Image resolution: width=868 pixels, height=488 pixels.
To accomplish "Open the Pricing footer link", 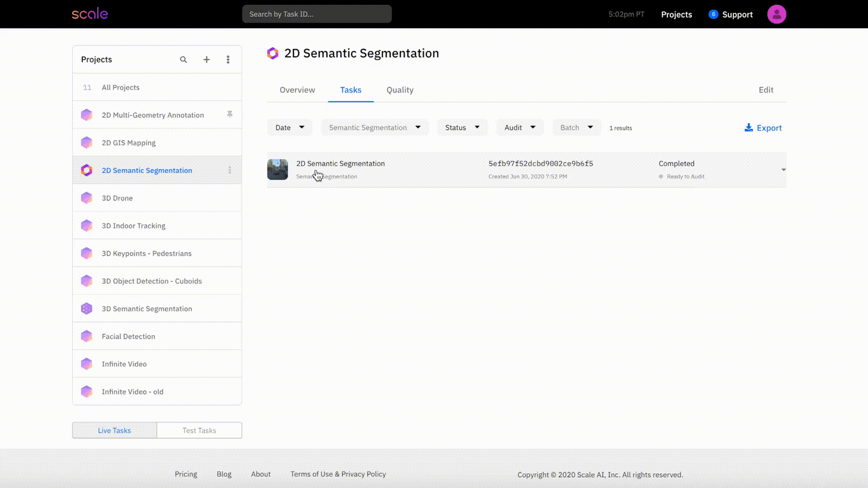I will click(x=186, y=474).
